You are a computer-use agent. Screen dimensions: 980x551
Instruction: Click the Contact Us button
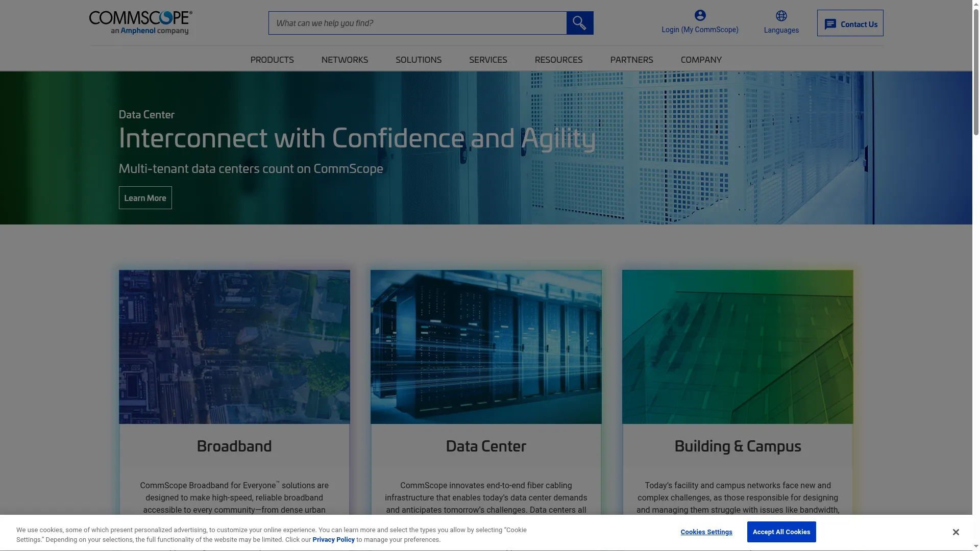click(850, 23)
